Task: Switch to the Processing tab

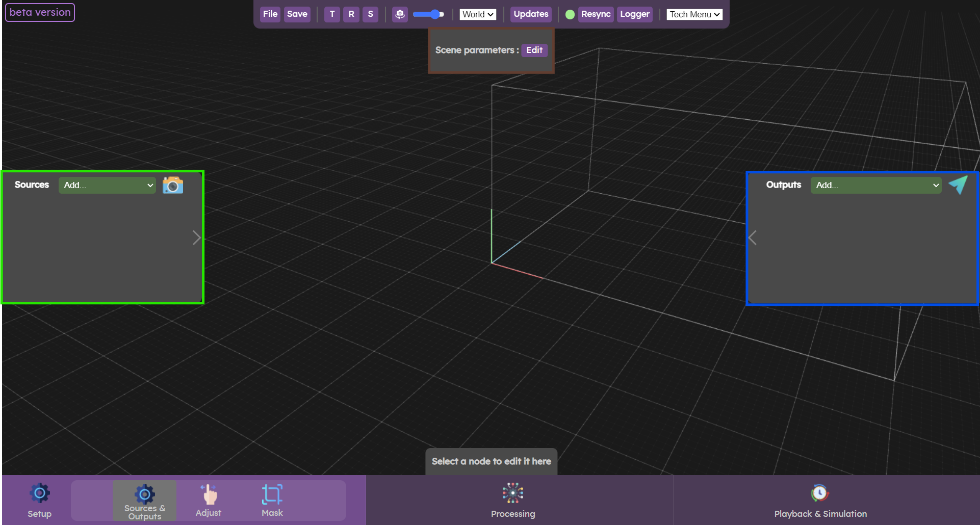Action: pyautogui.click(x=512, y=500)
